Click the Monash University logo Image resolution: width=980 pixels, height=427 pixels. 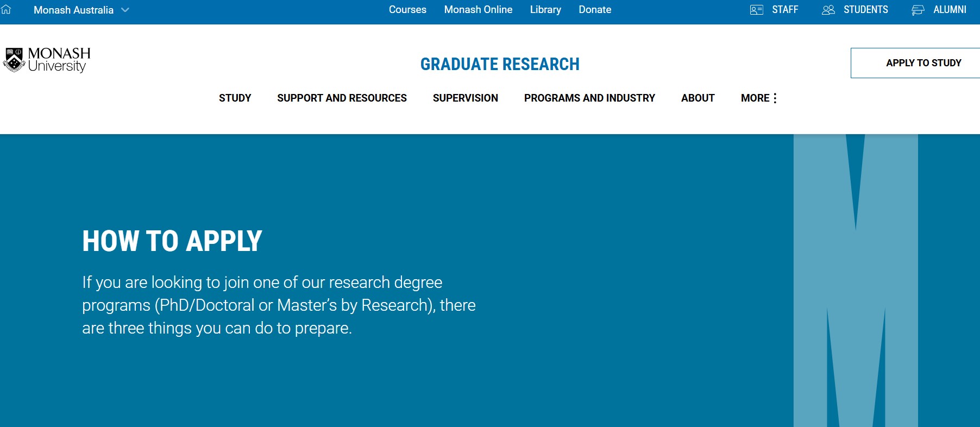(x=47, y=60)
